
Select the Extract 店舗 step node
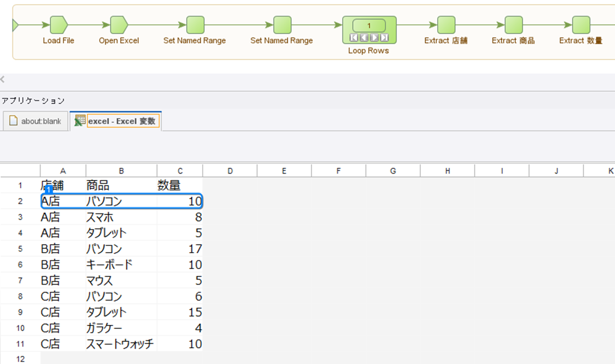point(446,25)
